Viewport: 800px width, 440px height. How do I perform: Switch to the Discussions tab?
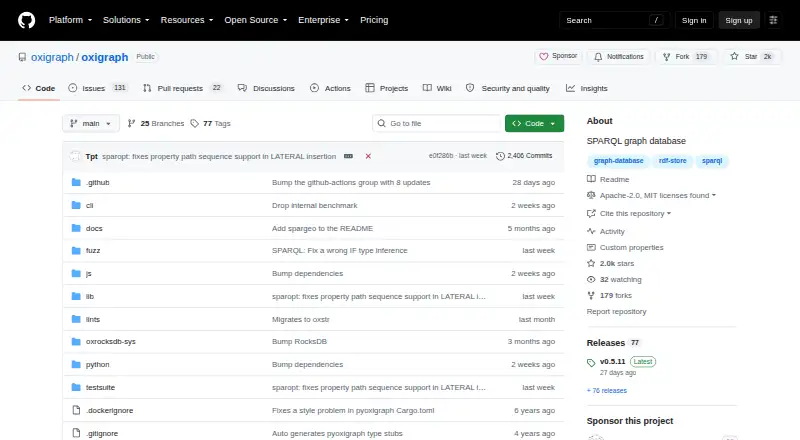click(x=266, y=88)
